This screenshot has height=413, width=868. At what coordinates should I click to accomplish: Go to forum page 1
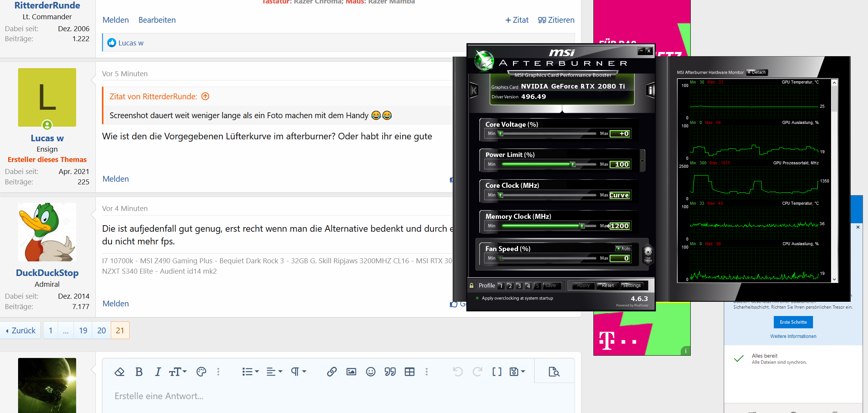pyautogui.click(x=50, y=330)
